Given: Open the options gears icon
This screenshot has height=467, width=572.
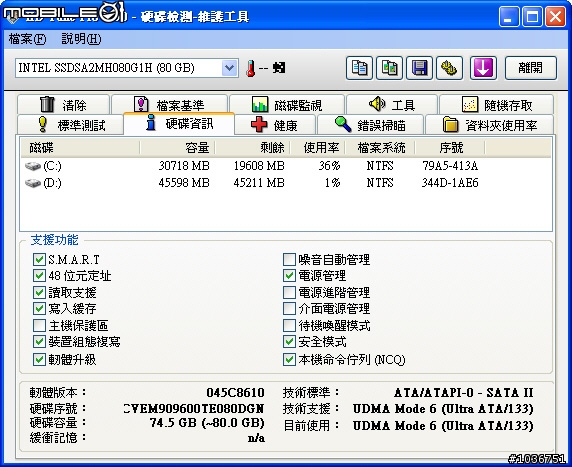Looking at the screenshot, I should pos(449,68).
